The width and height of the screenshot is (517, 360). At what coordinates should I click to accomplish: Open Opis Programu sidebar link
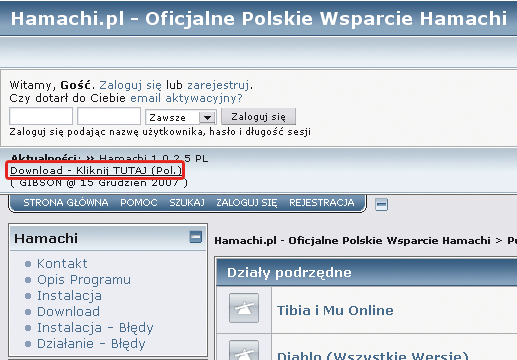point(84,280)
